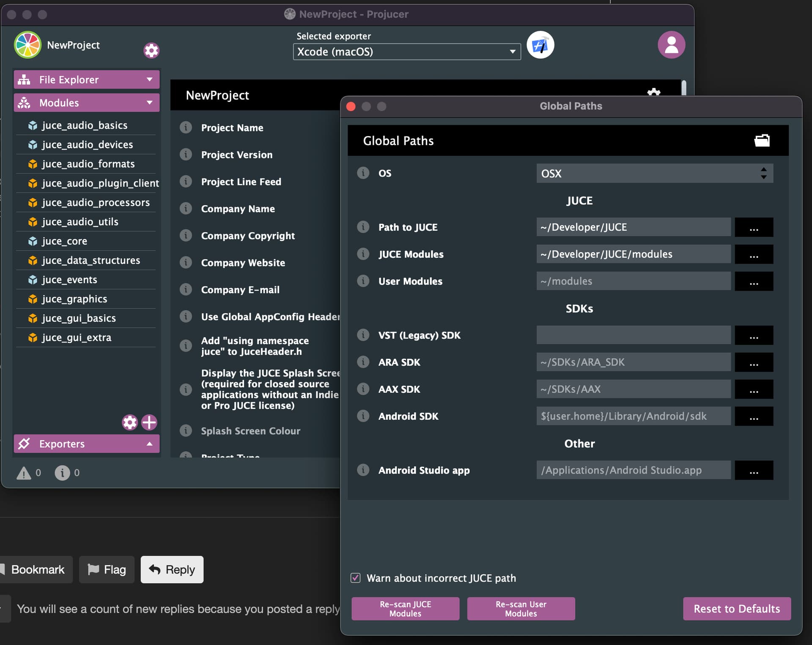Show info for Company Name setting

186,209
